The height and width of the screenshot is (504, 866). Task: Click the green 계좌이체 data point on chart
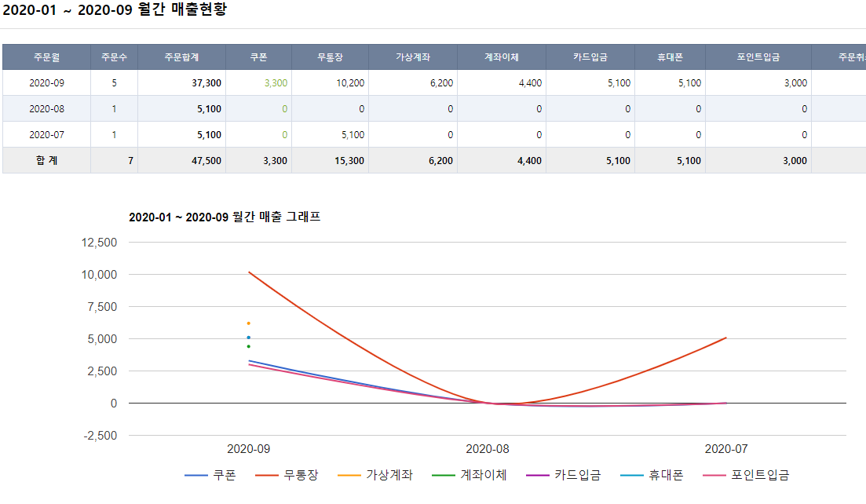[248, 346]
